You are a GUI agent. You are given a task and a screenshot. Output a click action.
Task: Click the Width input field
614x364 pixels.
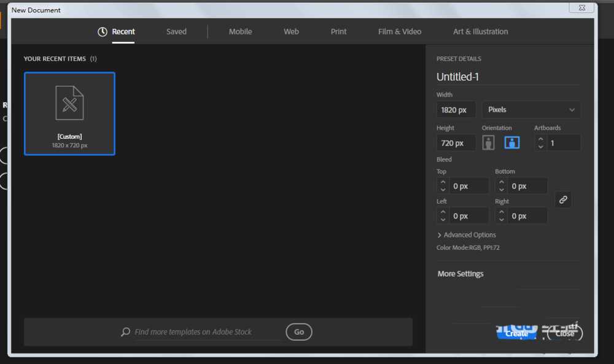click(456, 110)
